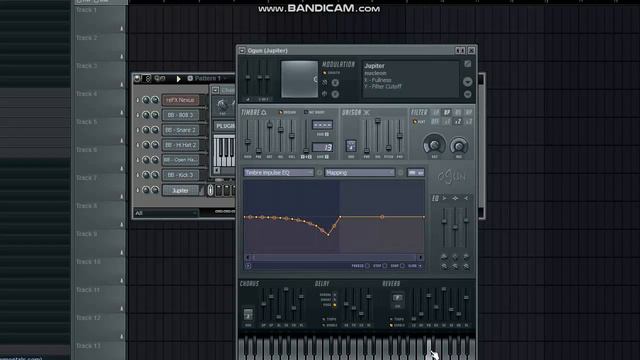Select the BB - 808 3 channel

click(180, 115)
